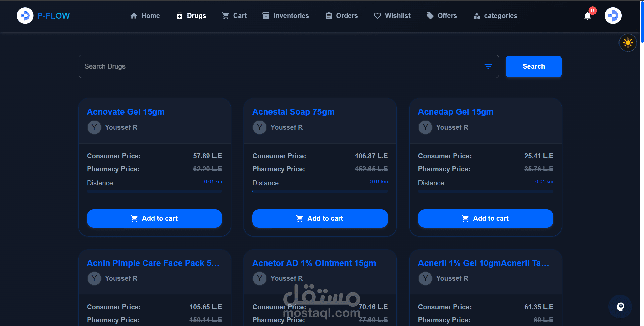Click the 25.41 L.E consumer price
The height and width of the screenshot is (326, 644).
(x=539, y=156)
